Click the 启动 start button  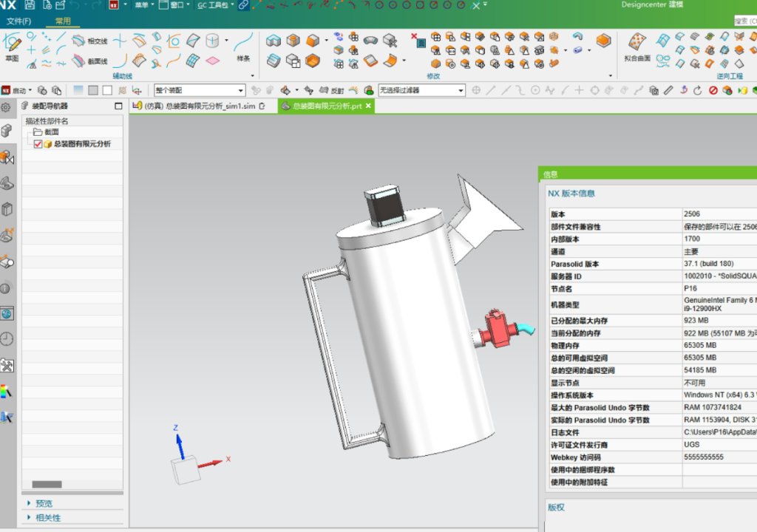click(x=15, y=90)
